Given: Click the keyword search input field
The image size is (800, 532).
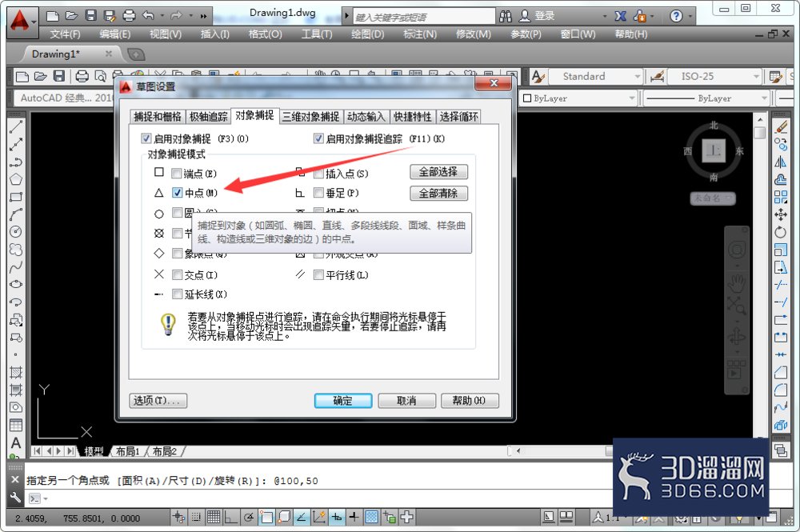Looking at the screenshot, I should click(x=423, y=17).
